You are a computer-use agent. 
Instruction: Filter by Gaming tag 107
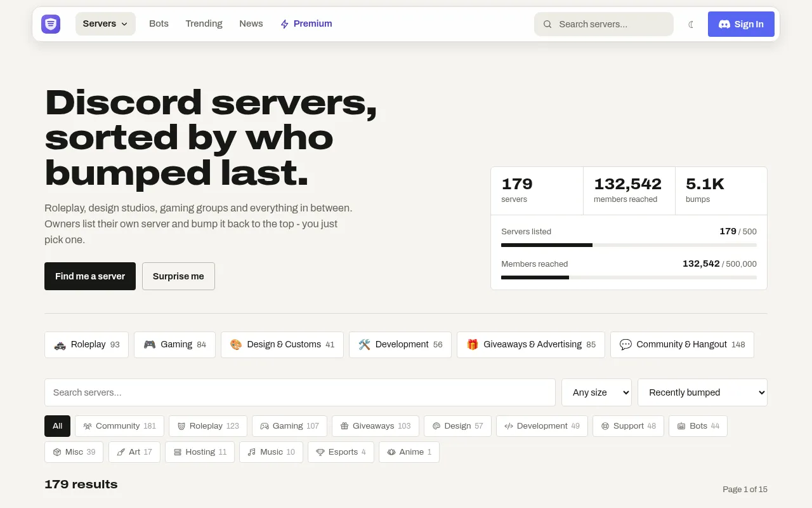[289, 426]
